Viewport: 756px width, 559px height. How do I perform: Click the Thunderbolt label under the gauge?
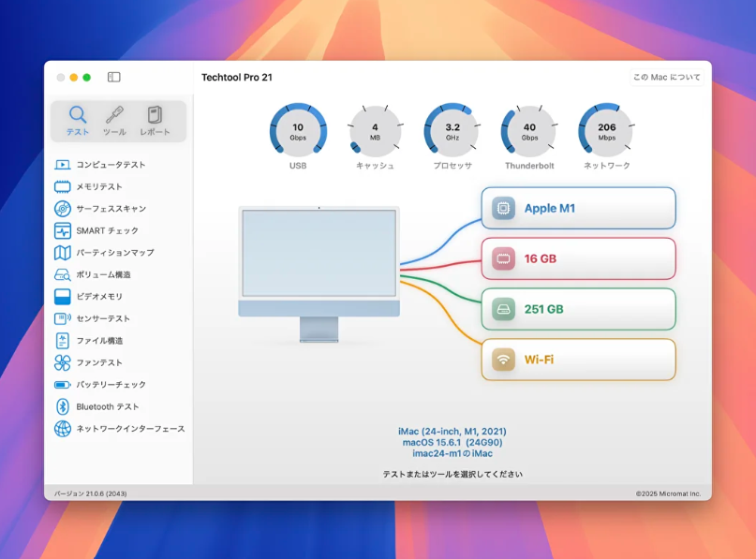click(x=529, y=166)
